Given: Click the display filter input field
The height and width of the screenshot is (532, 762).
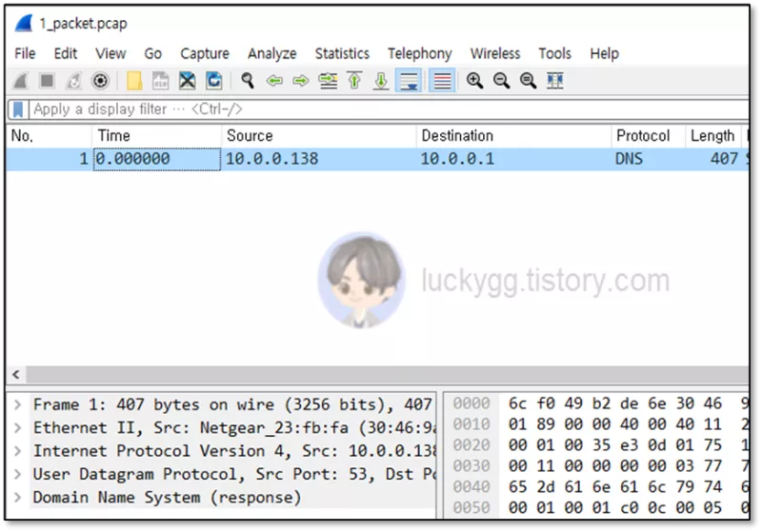Looking at the screenshot, I should [389, 109].
